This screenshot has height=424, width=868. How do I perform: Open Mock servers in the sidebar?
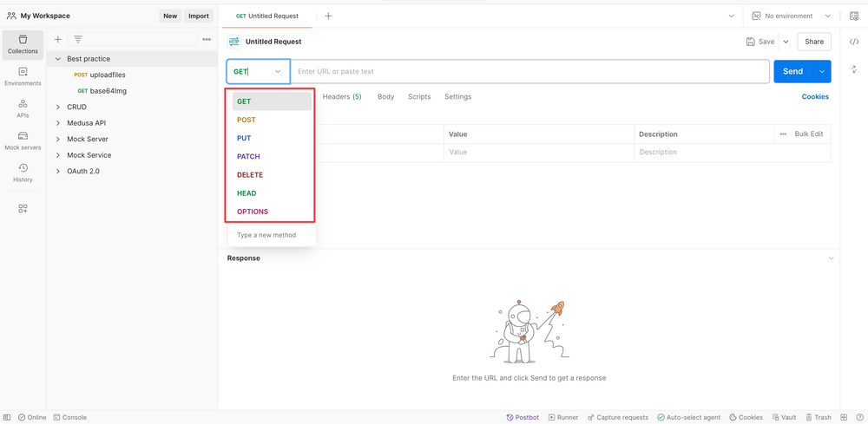click(x=23, y=140)
